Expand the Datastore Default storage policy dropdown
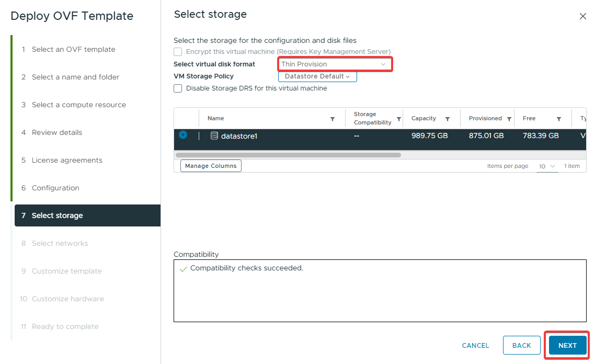This screenshot has height=364, width=595. (317, 76)
